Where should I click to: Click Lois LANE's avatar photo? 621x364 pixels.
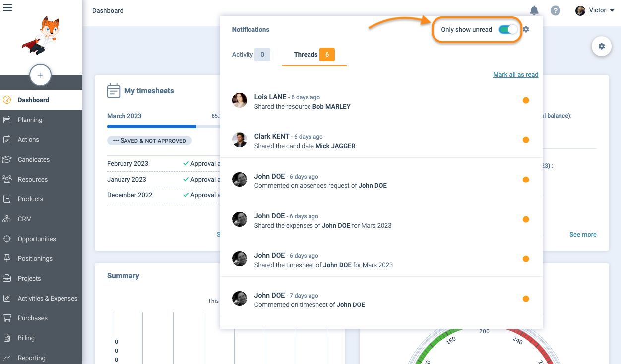(240, 100)
